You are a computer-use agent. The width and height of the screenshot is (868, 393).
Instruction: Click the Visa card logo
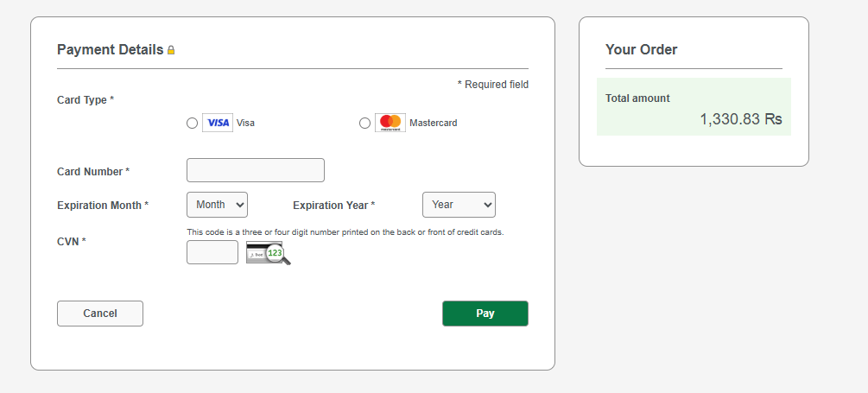click(218, 123)
